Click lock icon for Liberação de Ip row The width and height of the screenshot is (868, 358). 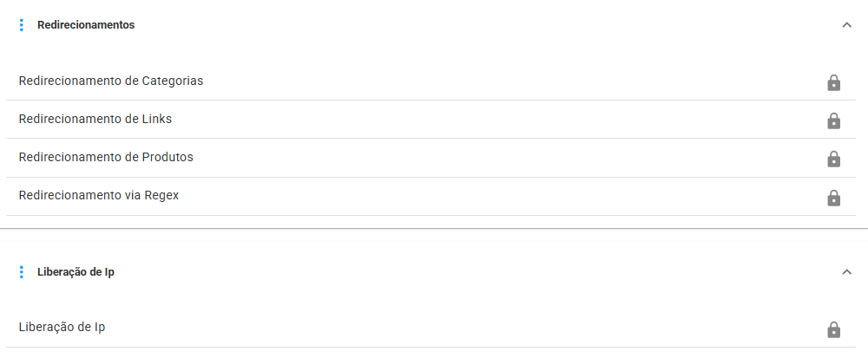833,329
